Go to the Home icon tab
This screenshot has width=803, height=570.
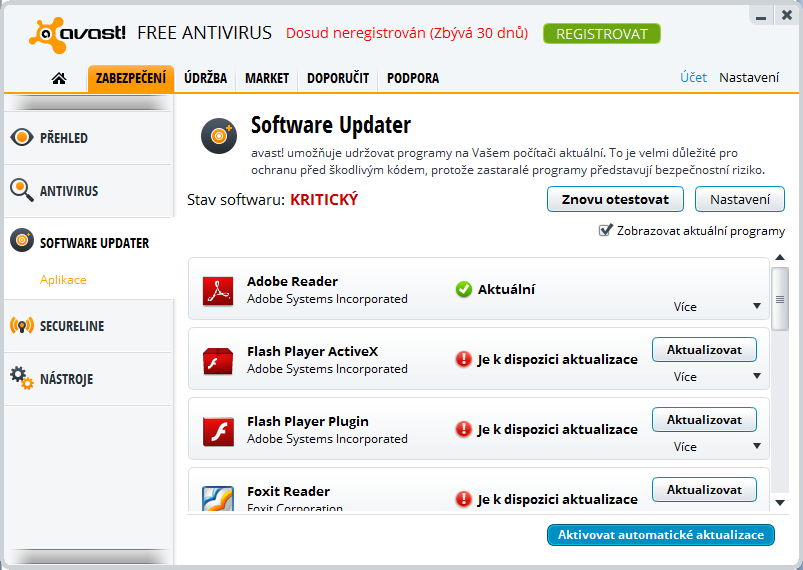click(59, 78)
